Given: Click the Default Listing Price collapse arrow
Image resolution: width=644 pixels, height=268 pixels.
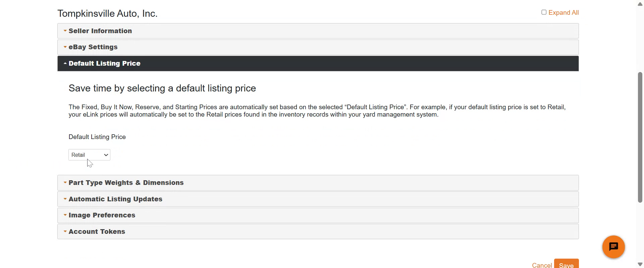Looking at the screenshot, I should pos(65,63).
